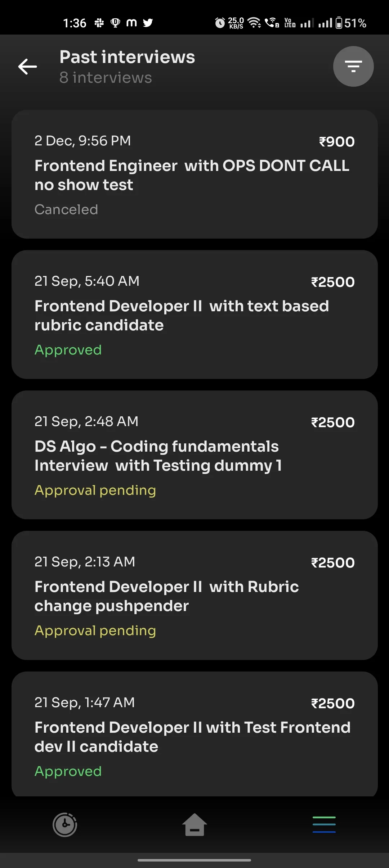Viewport: 389px width, 868px height.
Task: Tap the Past interviews title
Action: point(128,57)
